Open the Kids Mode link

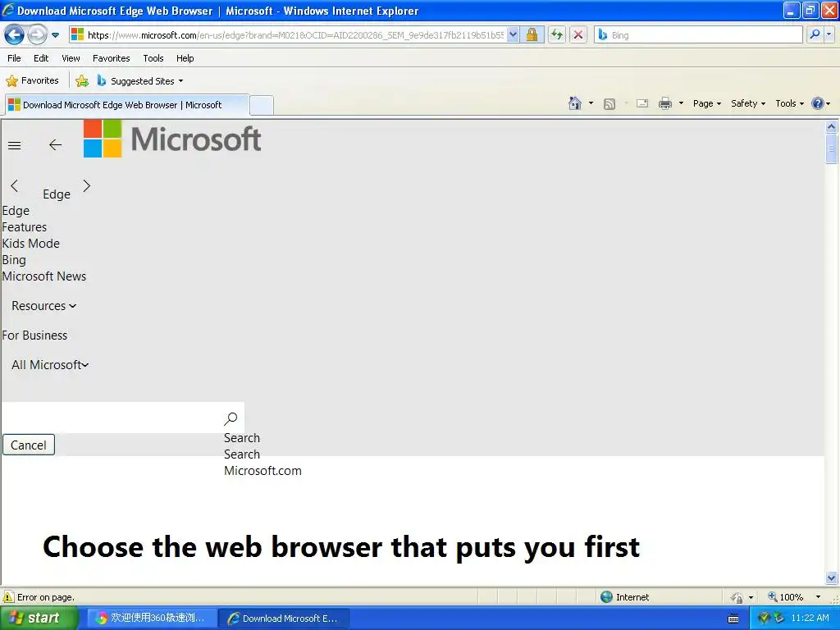[x=31, y=244]
